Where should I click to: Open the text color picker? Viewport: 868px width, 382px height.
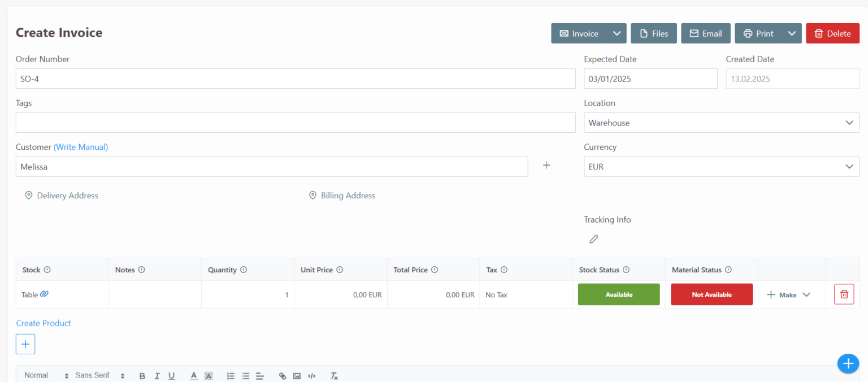pos(193,375)
